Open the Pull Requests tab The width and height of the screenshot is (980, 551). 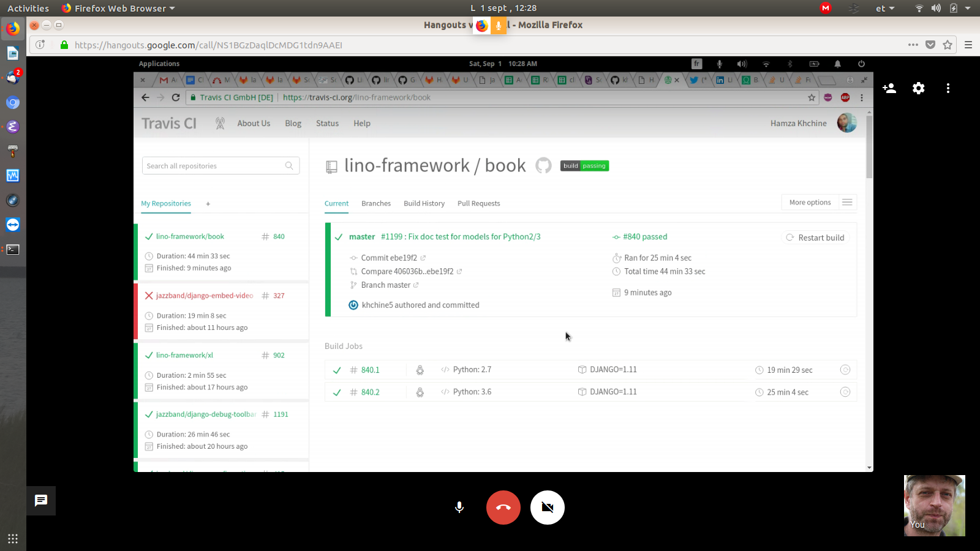pos(478,204)
